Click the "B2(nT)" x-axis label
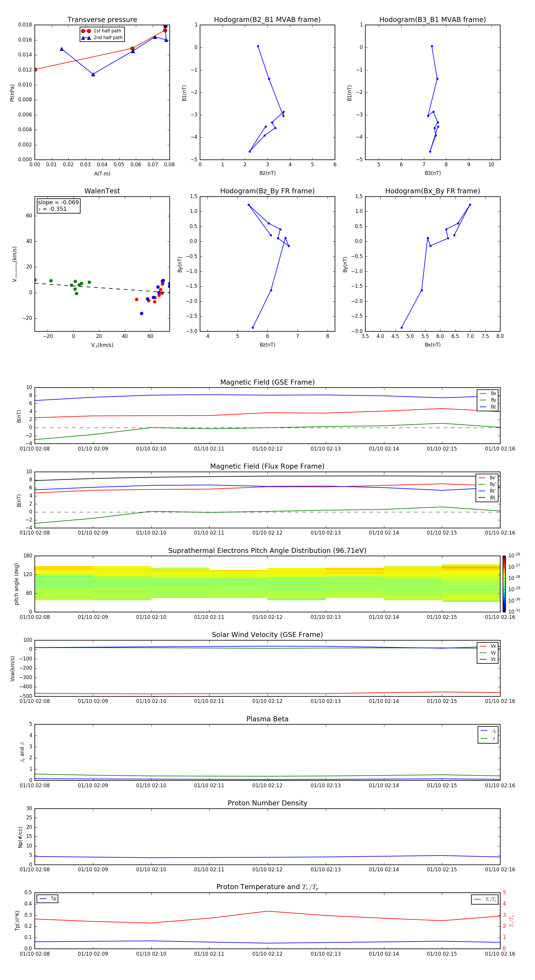Screen dimensions: 535x980 coord(267,173)
